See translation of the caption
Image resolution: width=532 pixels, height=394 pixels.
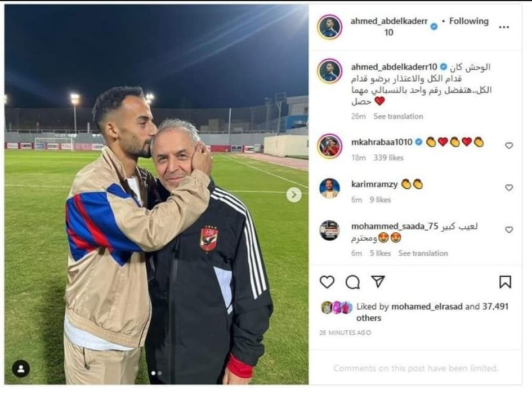click(399, 116)
